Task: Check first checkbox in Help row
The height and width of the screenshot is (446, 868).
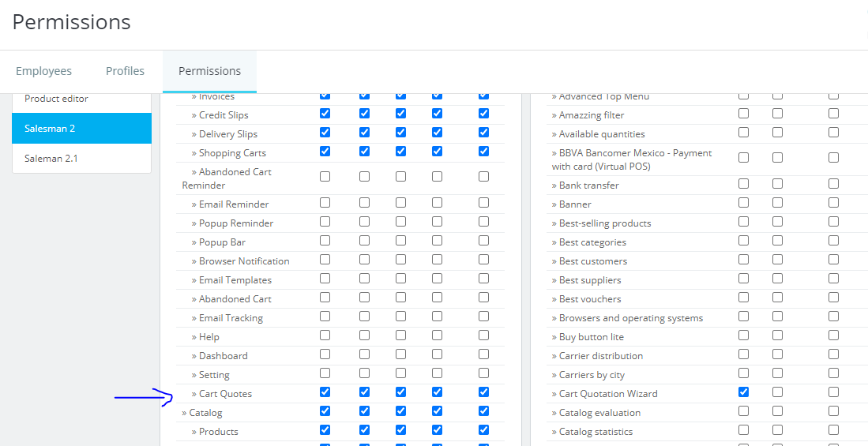Action: [x=325, y=335]
